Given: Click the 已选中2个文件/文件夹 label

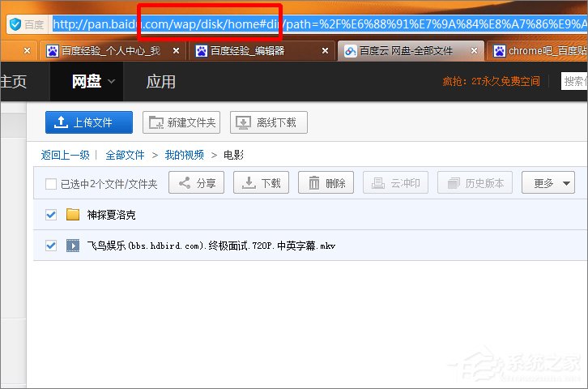Looking at the screenshot, I should [x=109, y=184].
